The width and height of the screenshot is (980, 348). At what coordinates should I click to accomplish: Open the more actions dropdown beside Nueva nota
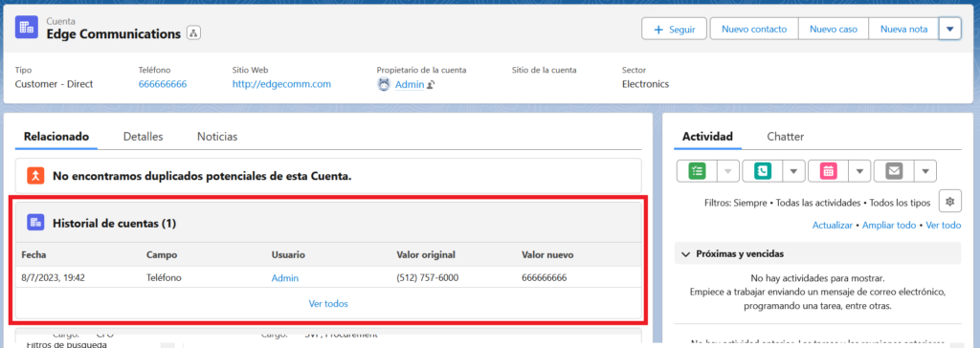click(x=950, y=29)
